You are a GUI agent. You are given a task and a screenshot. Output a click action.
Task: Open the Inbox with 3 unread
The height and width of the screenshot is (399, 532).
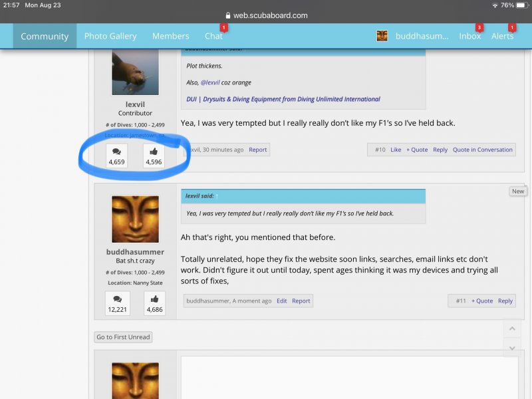pos(469,36)
